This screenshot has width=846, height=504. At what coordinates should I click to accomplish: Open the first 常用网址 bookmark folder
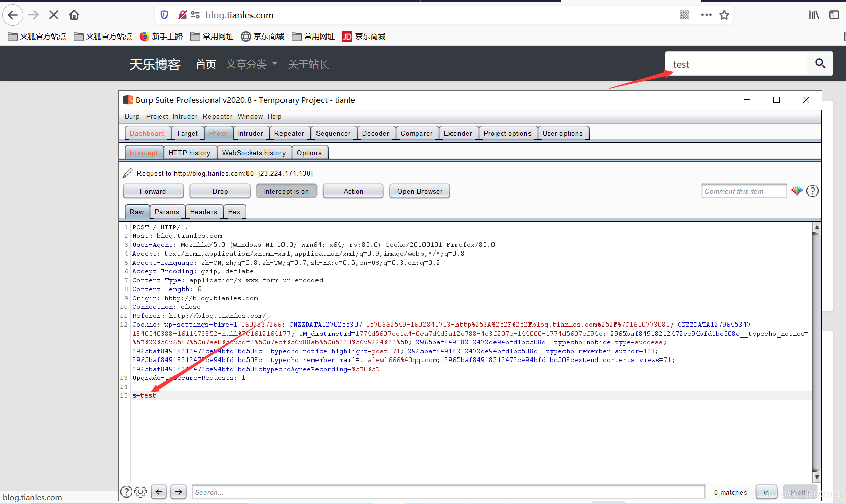(x=212, y=37)
